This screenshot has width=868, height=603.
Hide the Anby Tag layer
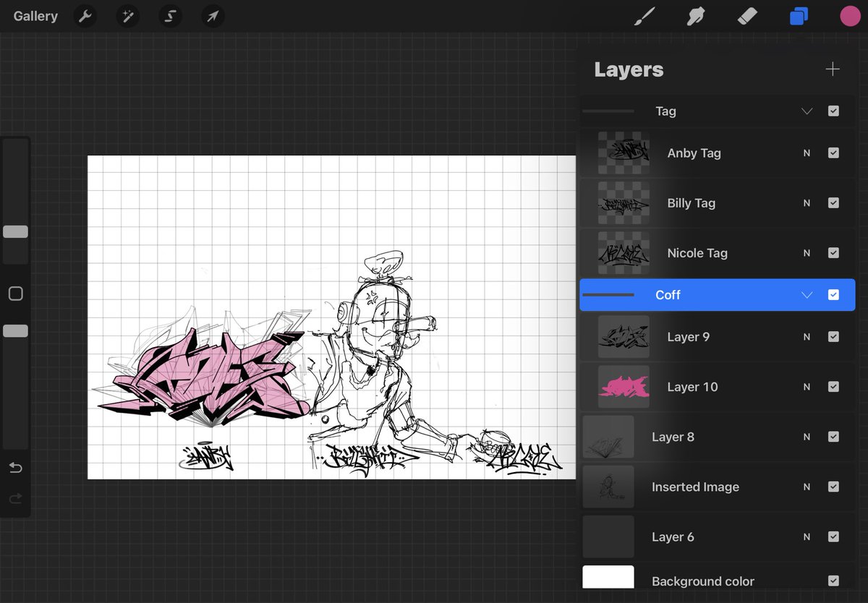(x=833, y=153)
